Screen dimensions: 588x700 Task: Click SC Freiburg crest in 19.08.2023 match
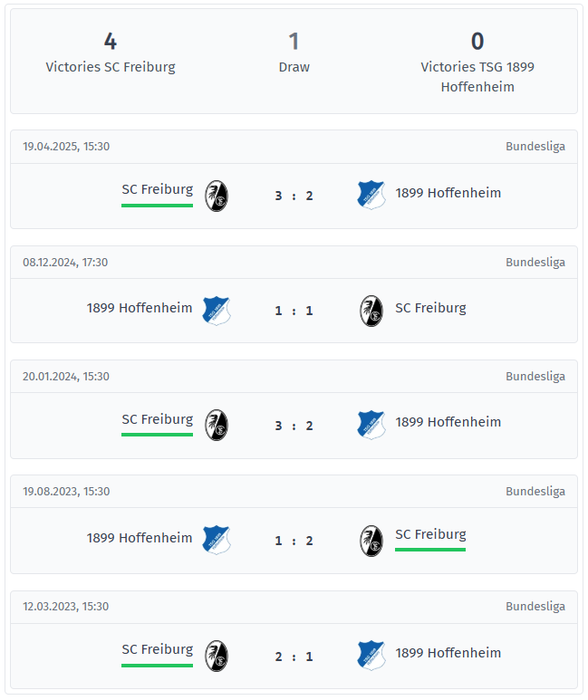[371, 541]
